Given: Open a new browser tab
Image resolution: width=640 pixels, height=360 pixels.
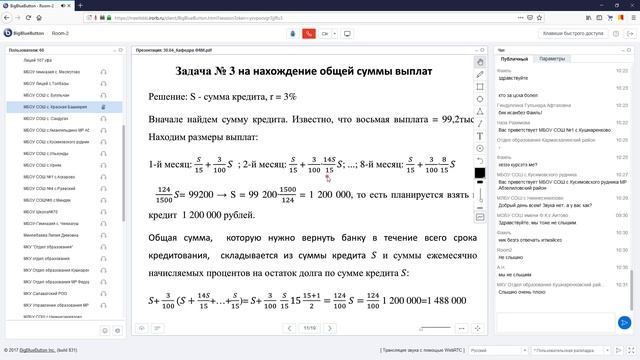Looking at the screenshot, I should (80, 5).
